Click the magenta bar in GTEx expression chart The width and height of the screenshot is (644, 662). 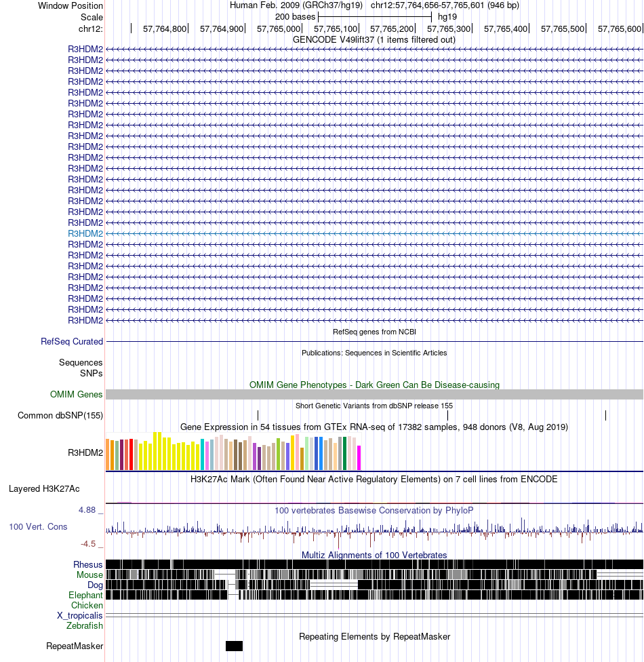pos(359,458)
